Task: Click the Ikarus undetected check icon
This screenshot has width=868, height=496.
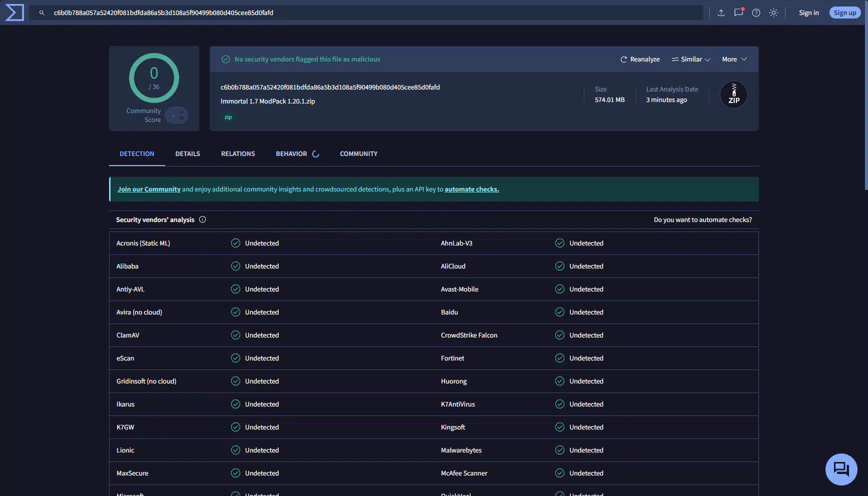Action: click(x=236, y=404)
